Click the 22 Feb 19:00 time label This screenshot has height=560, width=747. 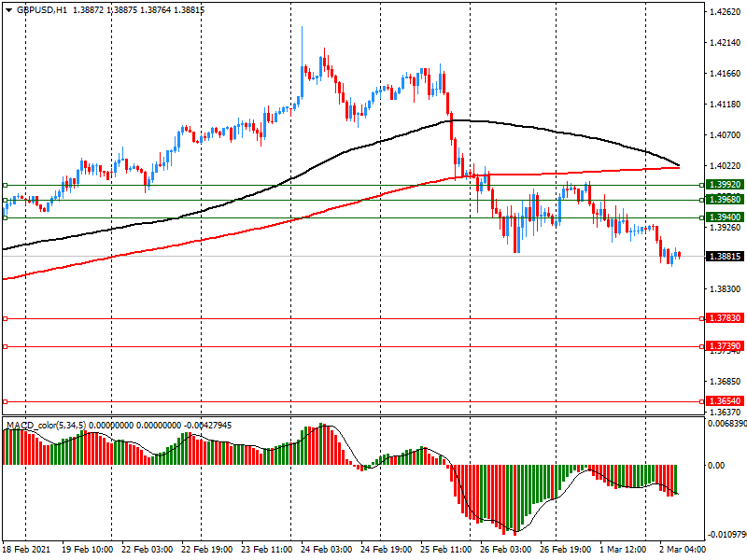point(206,549)
